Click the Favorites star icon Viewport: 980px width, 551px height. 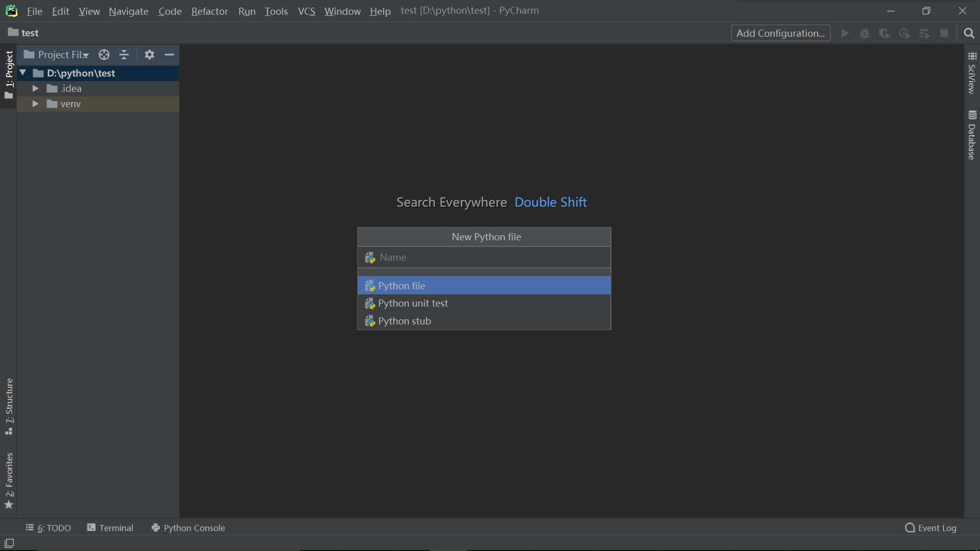click(x=9, y=505)
